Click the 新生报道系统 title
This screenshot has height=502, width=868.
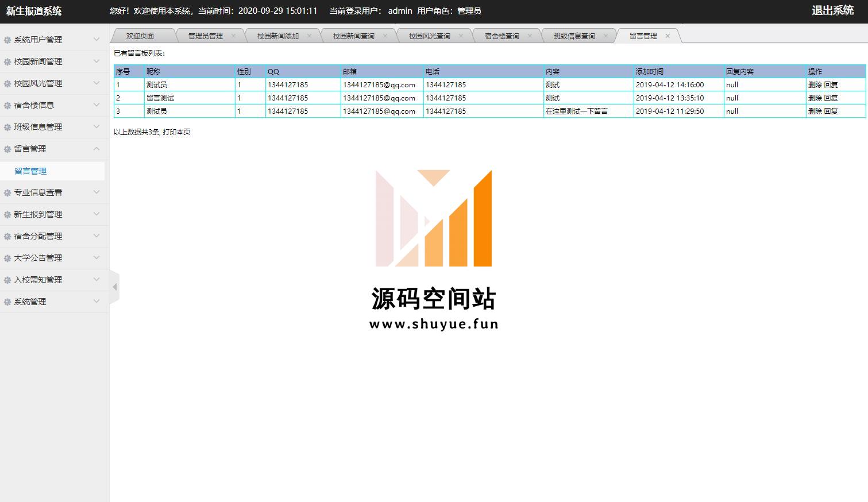[34, 11]
